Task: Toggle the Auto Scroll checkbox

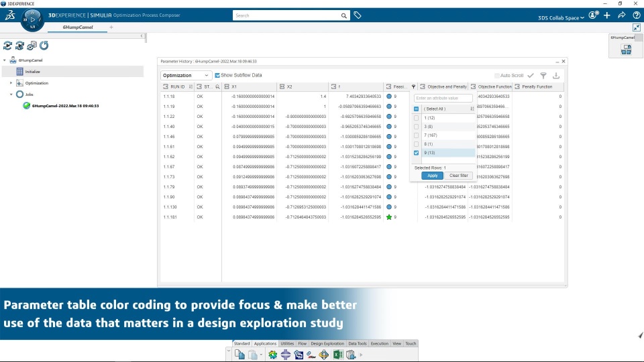Action: click(497, 76)
